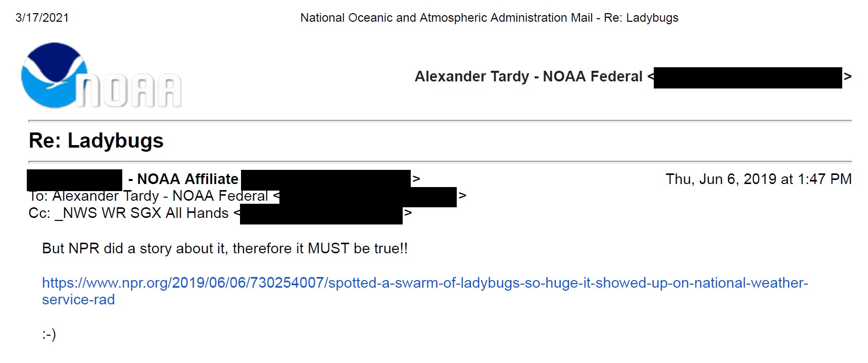The height and width of the screenshot is (363, 868).
Task: Open the NPR ladybug swarm article link
Action: point(424,283)
